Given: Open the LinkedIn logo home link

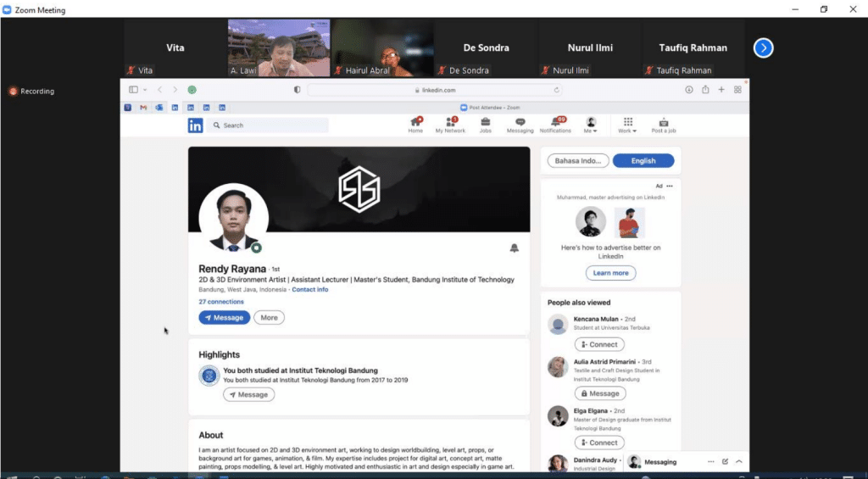Looking at the screenshot, I should coord(195,125).
